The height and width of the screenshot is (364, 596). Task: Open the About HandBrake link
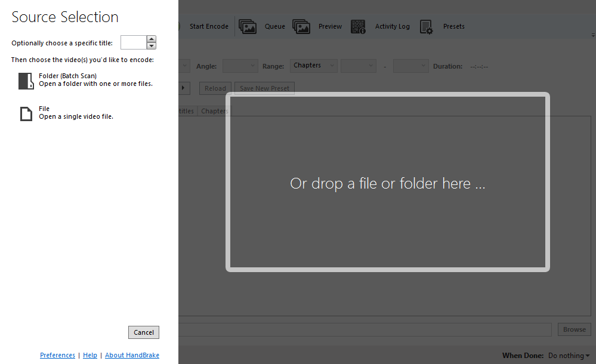click(132, 355)
